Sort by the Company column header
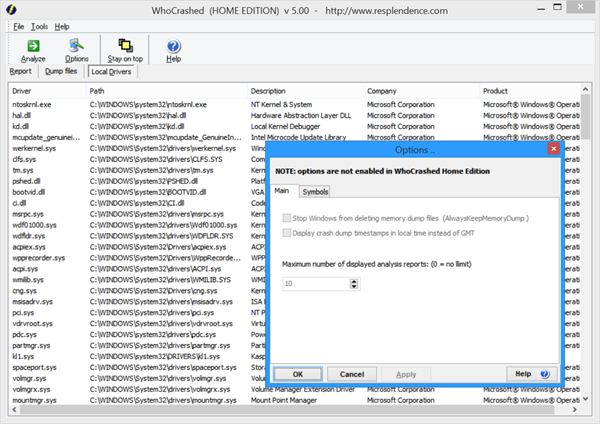Image resolution: width=600 pixels, height=424 pixels. [x=422, y=91]
